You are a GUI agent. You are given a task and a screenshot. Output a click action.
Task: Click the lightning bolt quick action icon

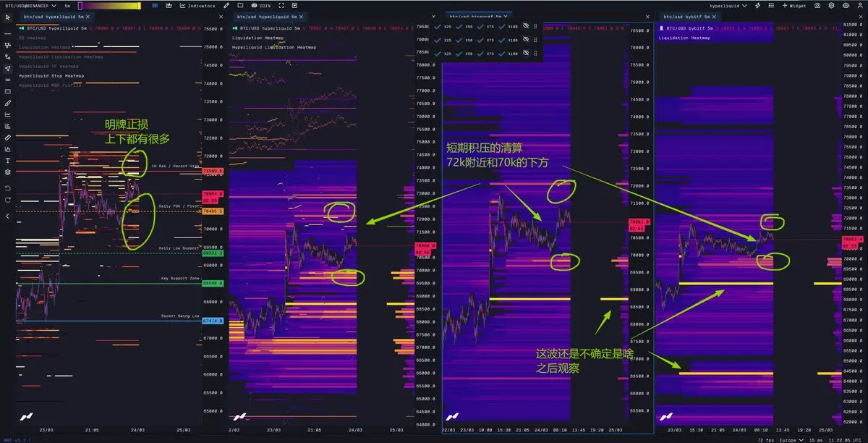(758, 6)
